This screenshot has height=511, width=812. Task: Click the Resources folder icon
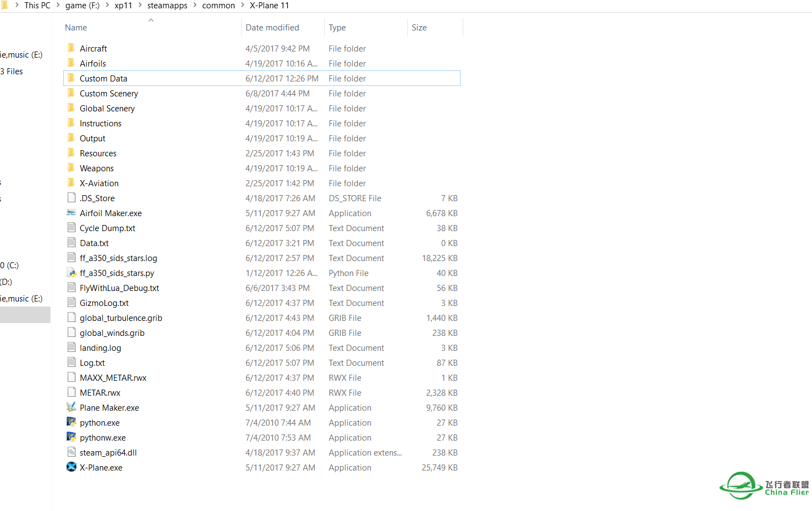click(71, 153)
